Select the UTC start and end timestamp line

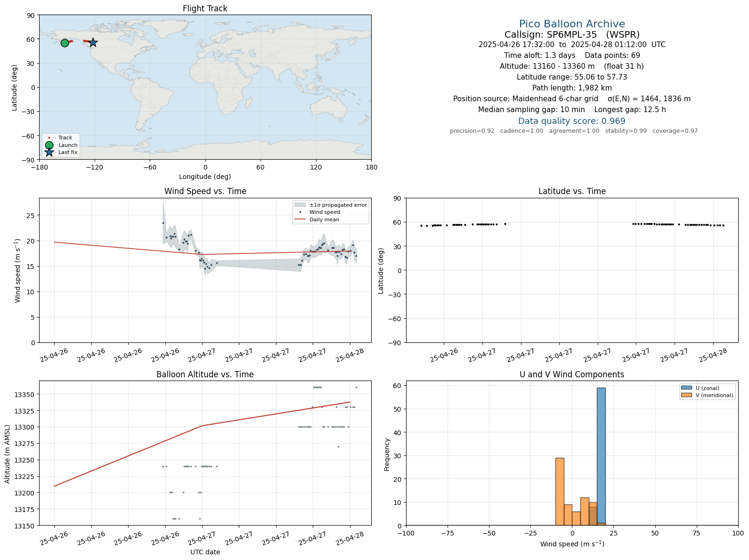[572, 45]
